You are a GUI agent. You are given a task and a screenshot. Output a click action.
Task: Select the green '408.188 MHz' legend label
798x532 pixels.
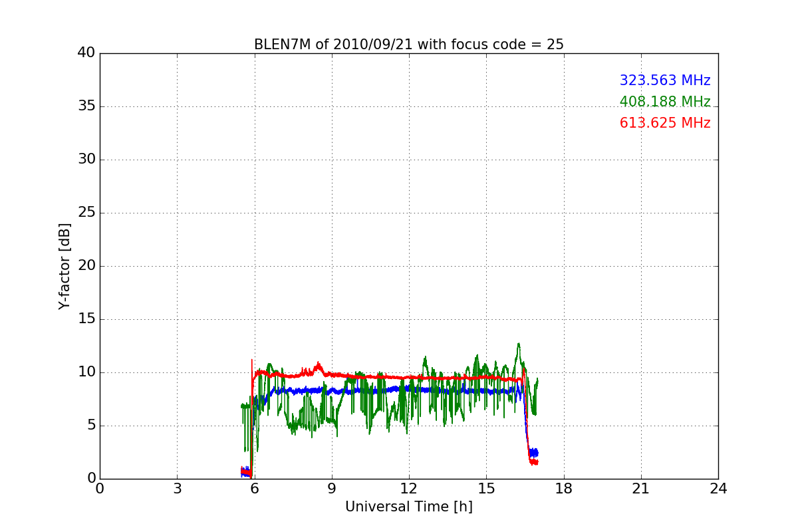pyautogui.click(x=665, y=102)
